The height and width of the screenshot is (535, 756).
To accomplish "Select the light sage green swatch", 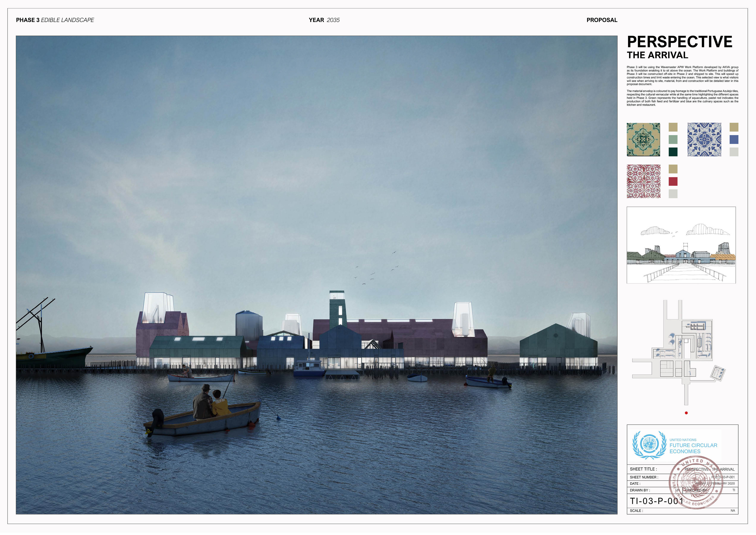I will click(673, 140).
